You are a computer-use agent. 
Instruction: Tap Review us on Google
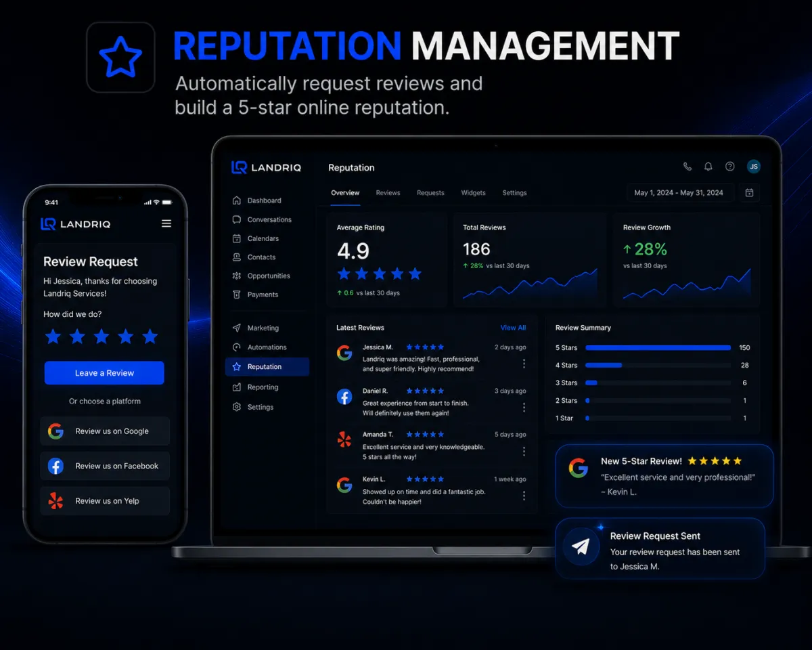click(x=105, y=431)
